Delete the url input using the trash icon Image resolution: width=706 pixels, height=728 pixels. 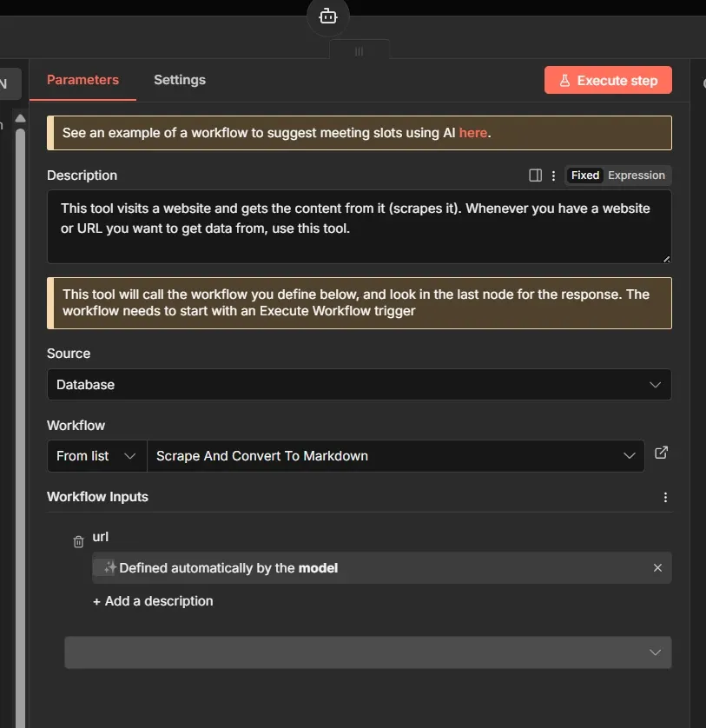77,540
